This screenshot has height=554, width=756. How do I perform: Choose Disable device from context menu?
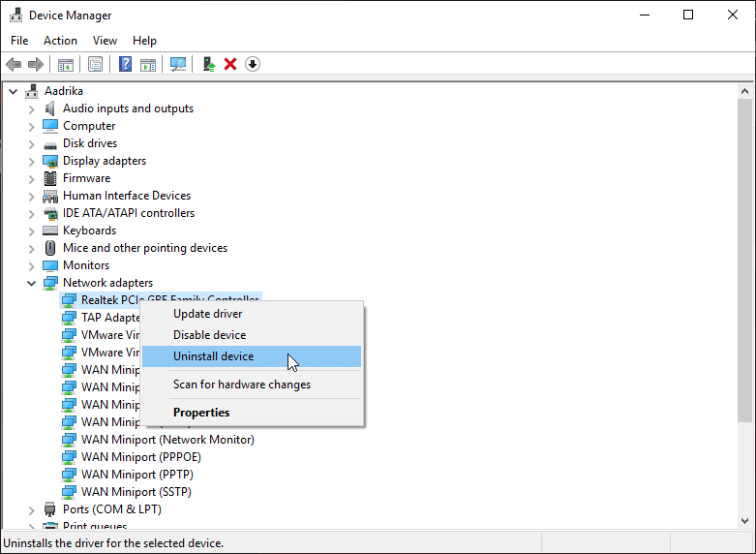click(x=252, y=335)
